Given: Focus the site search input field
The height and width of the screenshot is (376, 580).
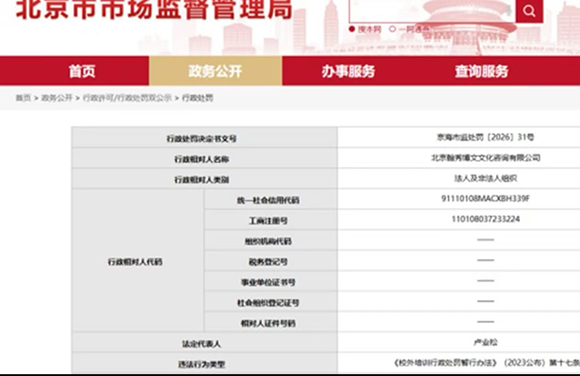Looking at the screenshot, I should [432, 11].
